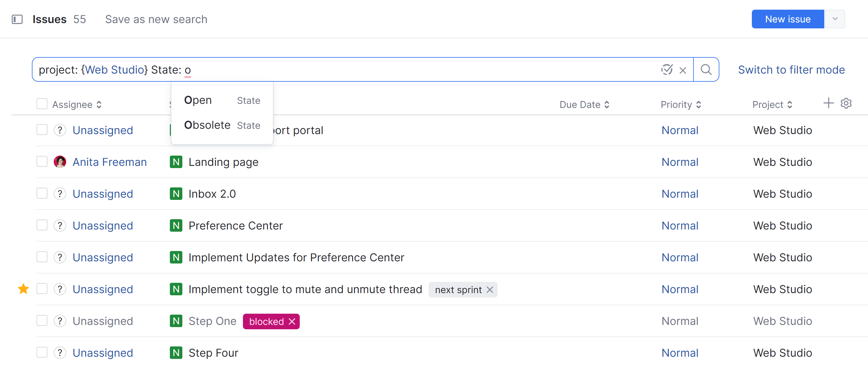Check the Step One issue checkbox
Image resolution: width=868 pixels, height=367 pixels.
pos(42,320)
